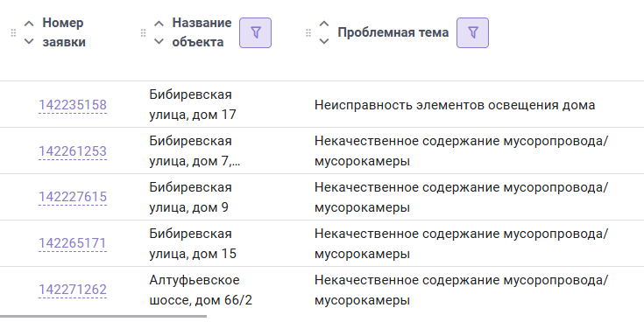Select row text Неисправность элементов освещения дома

pyautogui.click(x=455, y=105)
